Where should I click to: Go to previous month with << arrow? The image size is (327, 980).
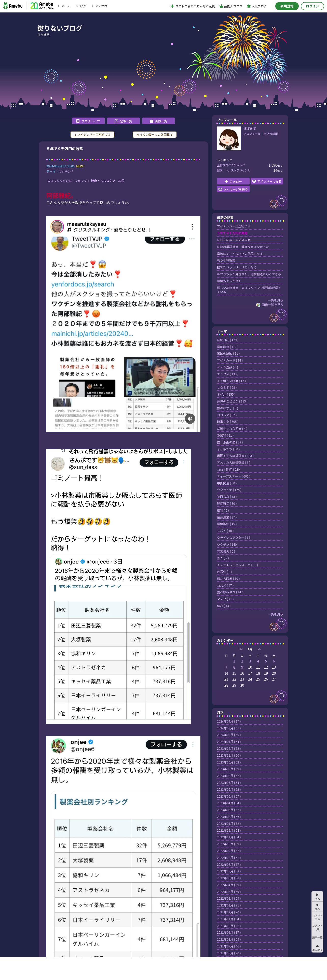(x=241, y=649)
